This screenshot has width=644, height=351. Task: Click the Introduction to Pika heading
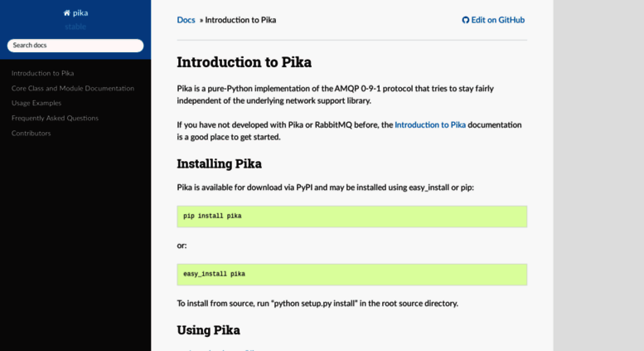(x=244, y=62)
